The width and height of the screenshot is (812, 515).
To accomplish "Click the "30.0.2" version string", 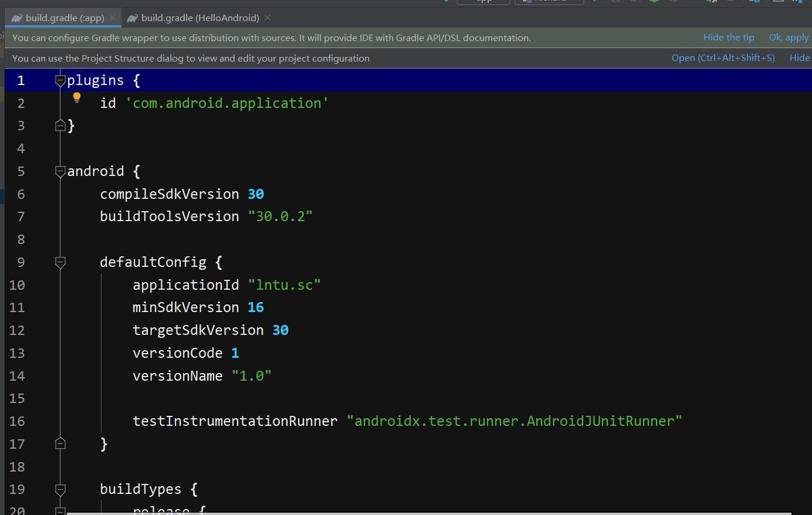I will [x=280, y=216].
